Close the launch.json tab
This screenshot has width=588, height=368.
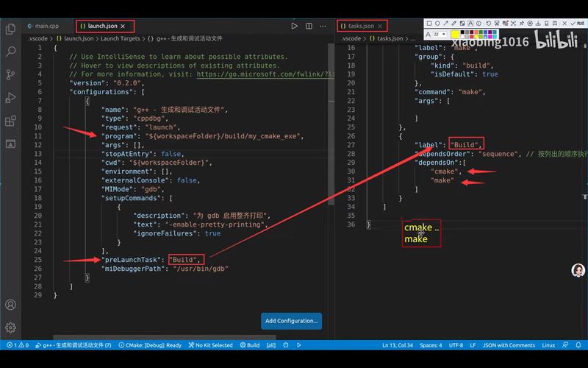[123, 26]
